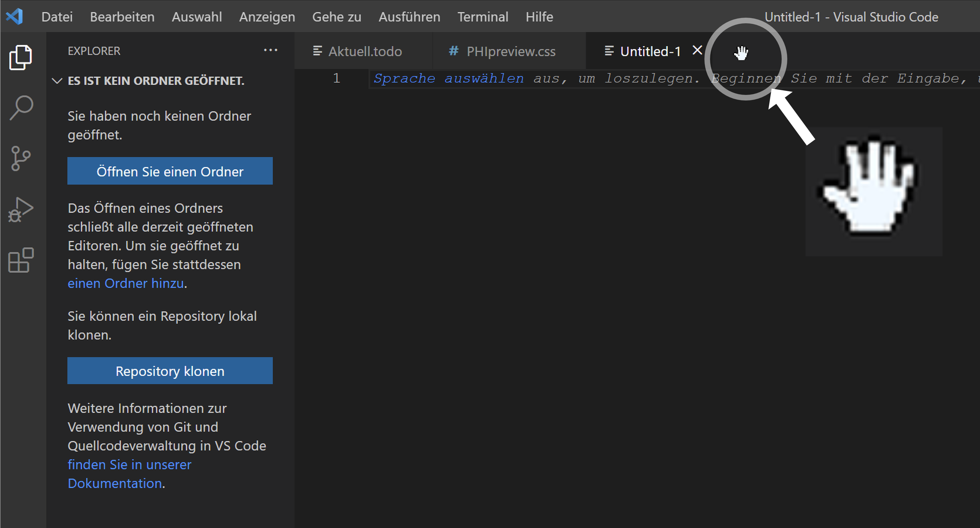Open the Explorer view in activity bar
Screen dimensions: 980x528
20,57
